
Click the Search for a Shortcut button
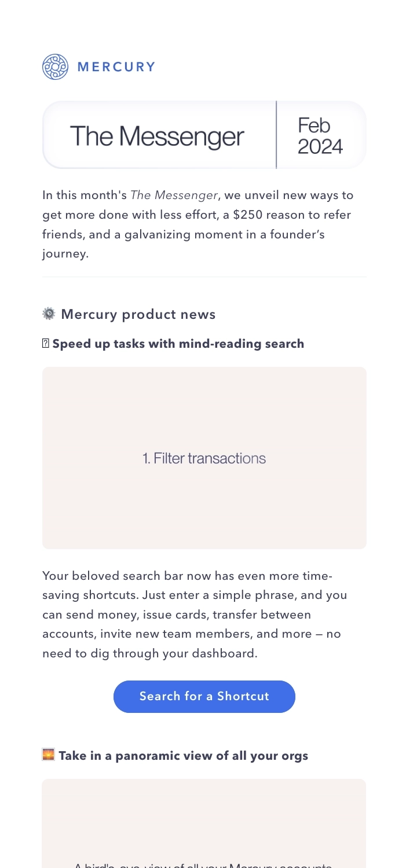(204, 697)
